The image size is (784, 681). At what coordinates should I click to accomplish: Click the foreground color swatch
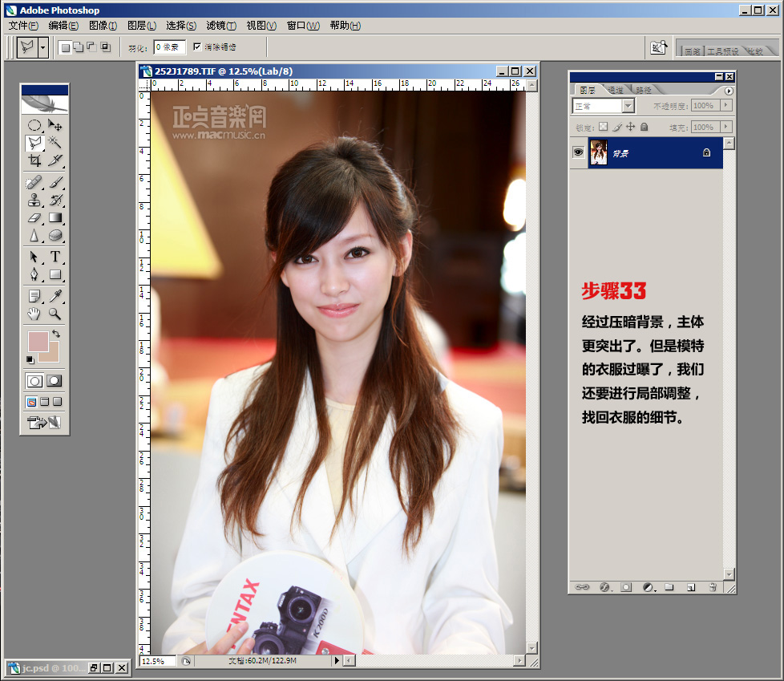tap(38, 342)
